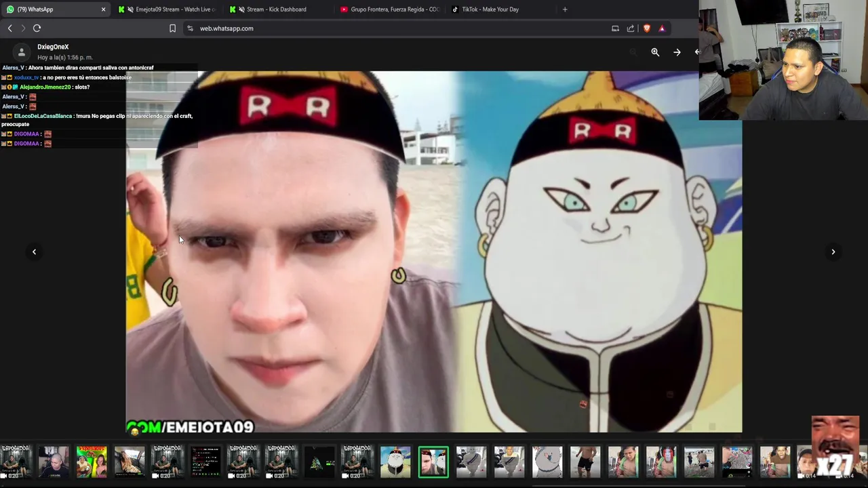This screenshot has height=488, width=868.
Task: Unmute the Emejota09 Stream tab audio icon
Action: click(x=130, y=9)
